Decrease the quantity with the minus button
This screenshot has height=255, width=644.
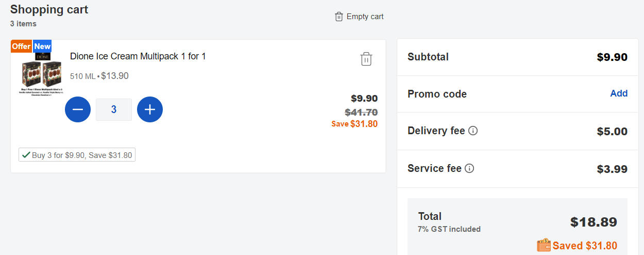click(78, 109)
